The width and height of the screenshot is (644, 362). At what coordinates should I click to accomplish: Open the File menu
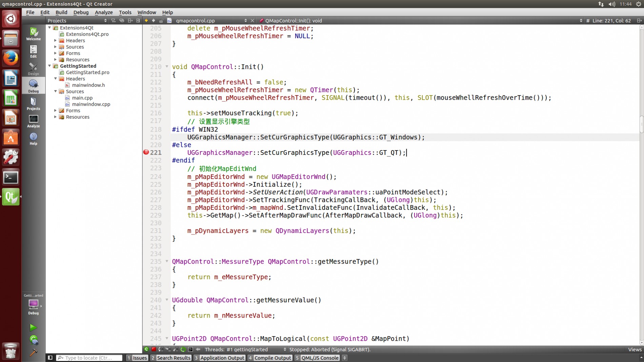(30, 12)
